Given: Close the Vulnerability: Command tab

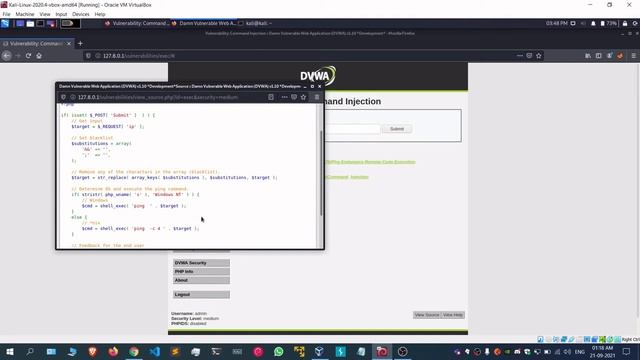Looking at the screenshot, I should click(x=69, y=44).
